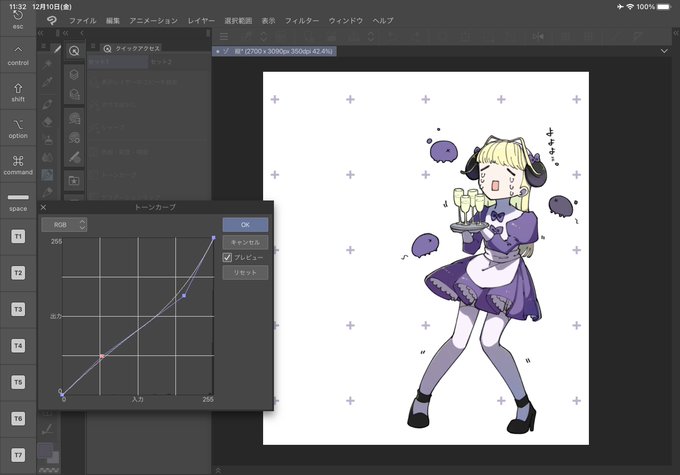Toggle the option modifier key
Image resolution: width=680 pixels, height=475 pixels.
coord(18,128)
